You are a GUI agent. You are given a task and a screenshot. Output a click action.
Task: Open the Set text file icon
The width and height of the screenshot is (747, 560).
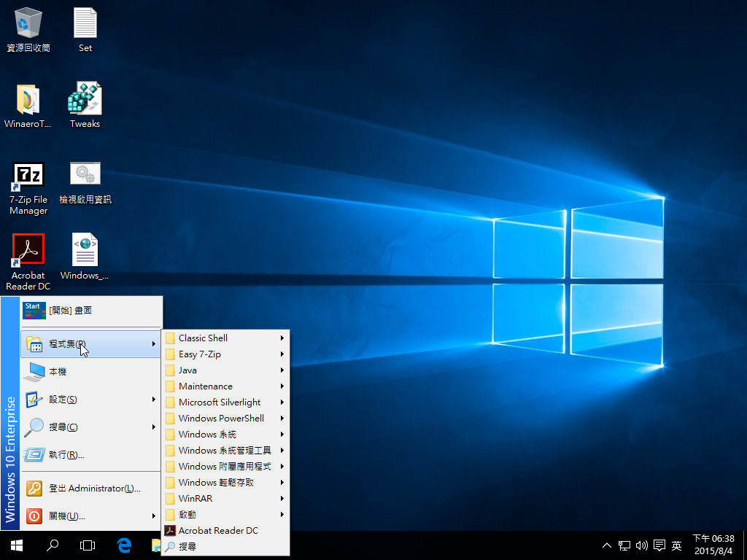85,24
